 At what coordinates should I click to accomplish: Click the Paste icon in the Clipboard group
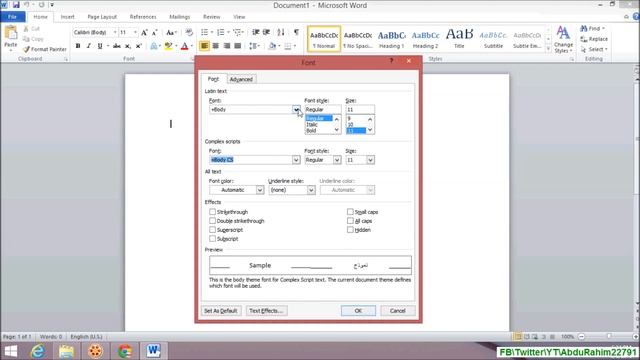[11, 33]
